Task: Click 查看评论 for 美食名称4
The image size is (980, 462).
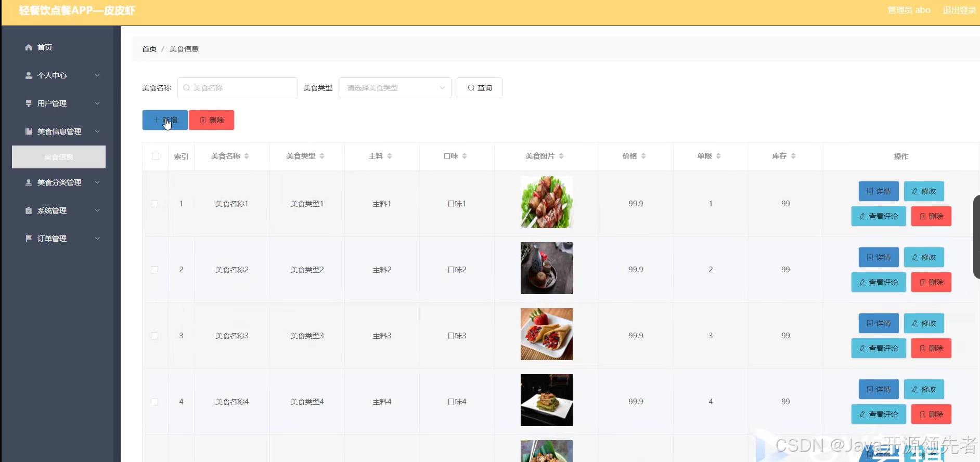Action: pos(879,414)
